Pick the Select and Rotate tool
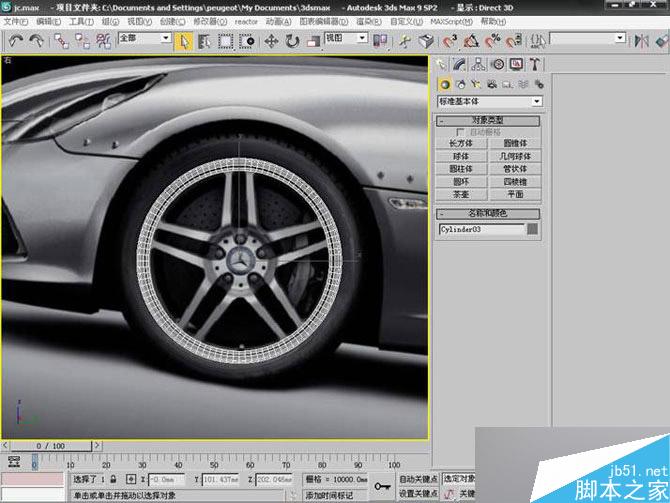The height and width of the screenshot is (503, 670). pyautogui.click(x=292, y=41)
